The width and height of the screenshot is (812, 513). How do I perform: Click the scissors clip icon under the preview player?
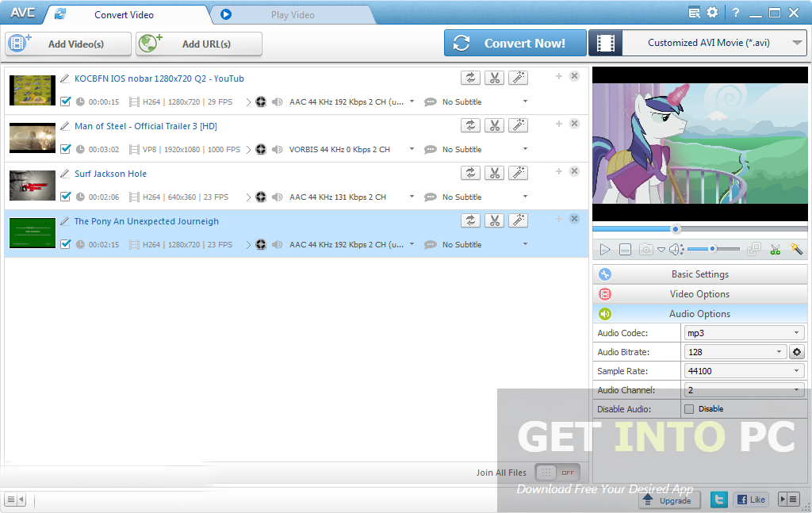click(776, 250)
